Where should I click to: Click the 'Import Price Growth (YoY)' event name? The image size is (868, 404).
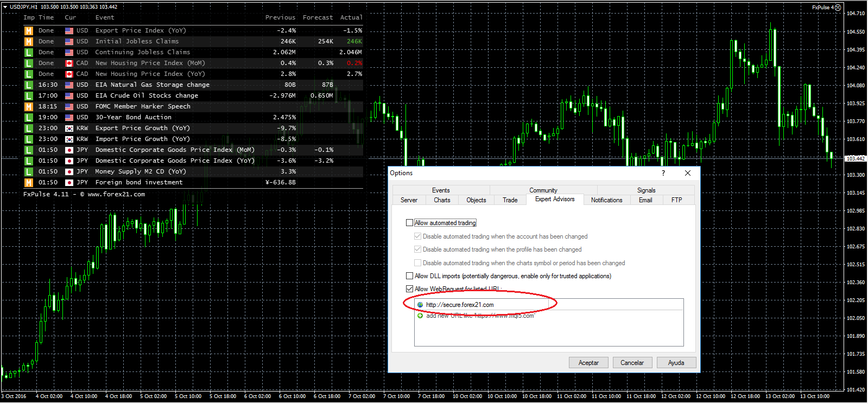[142, 139]
